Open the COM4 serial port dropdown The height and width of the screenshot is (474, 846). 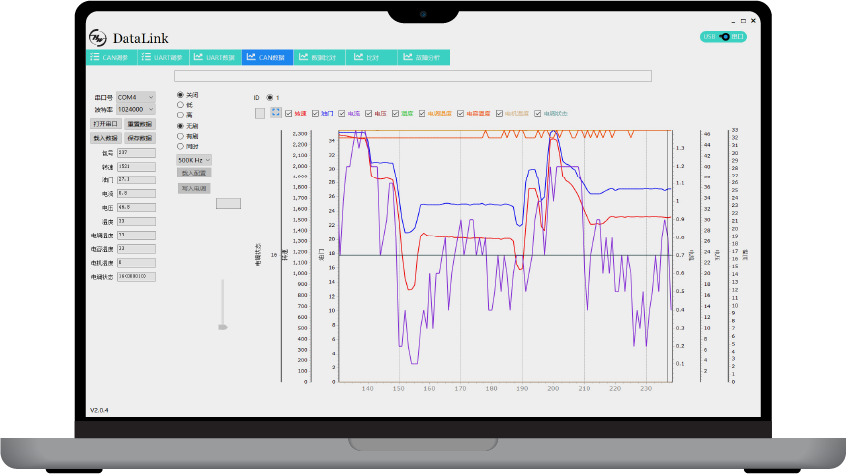pos(135,97)
